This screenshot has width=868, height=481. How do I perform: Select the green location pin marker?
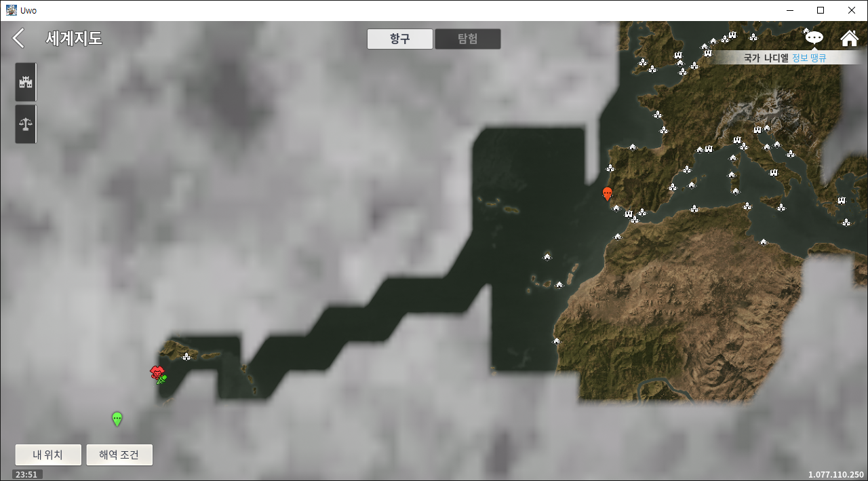[x=117, y=419]
